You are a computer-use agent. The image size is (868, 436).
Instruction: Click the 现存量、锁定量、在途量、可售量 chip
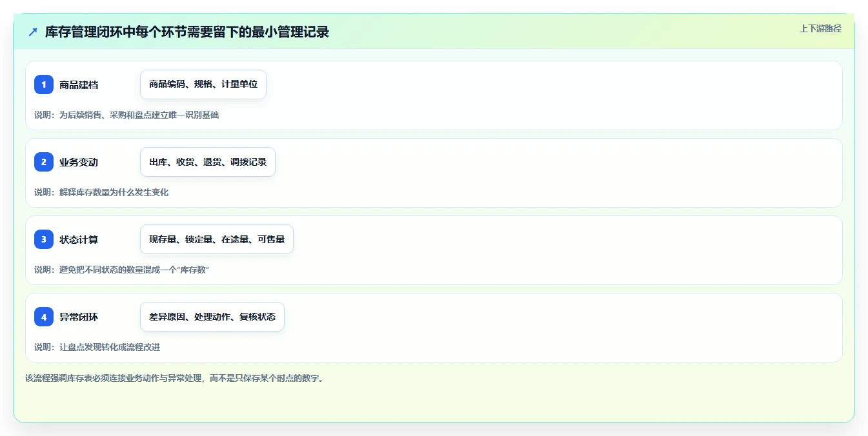(217, 239)
